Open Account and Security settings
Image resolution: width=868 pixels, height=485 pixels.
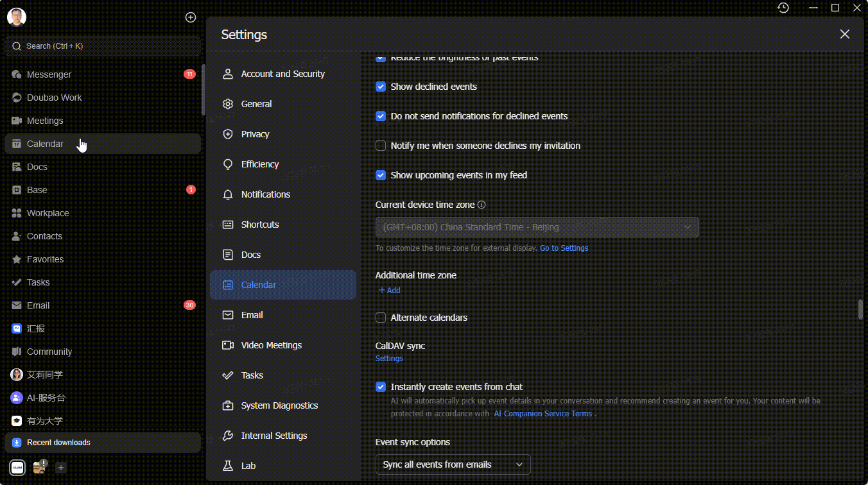click(283, 74)
